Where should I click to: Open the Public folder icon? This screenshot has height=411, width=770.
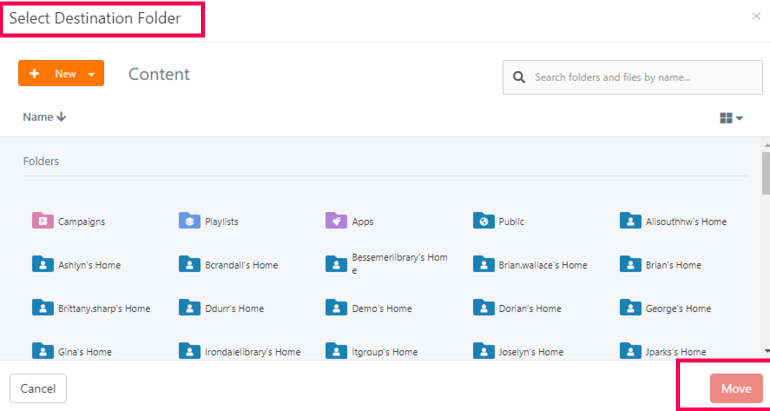pos(483,220)
